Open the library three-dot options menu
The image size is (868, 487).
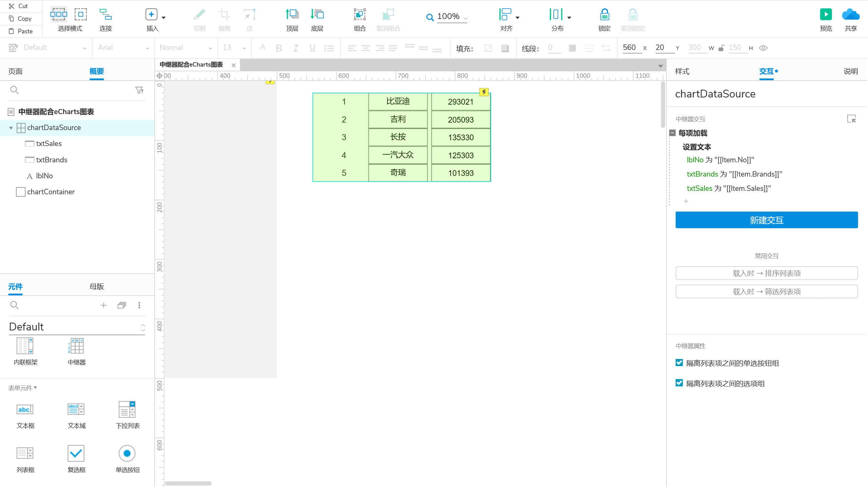139,305
